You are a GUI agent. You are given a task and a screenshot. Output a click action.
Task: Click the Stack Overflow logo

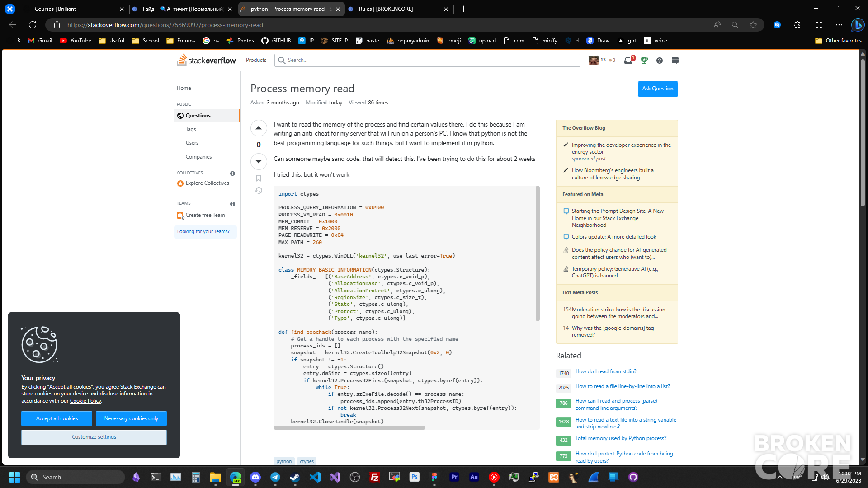(x=206, y=60)
